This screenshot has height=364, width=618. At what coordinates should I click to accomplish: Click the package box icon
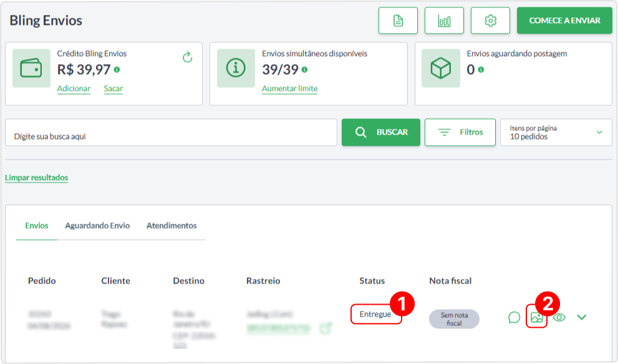point(441,68)
